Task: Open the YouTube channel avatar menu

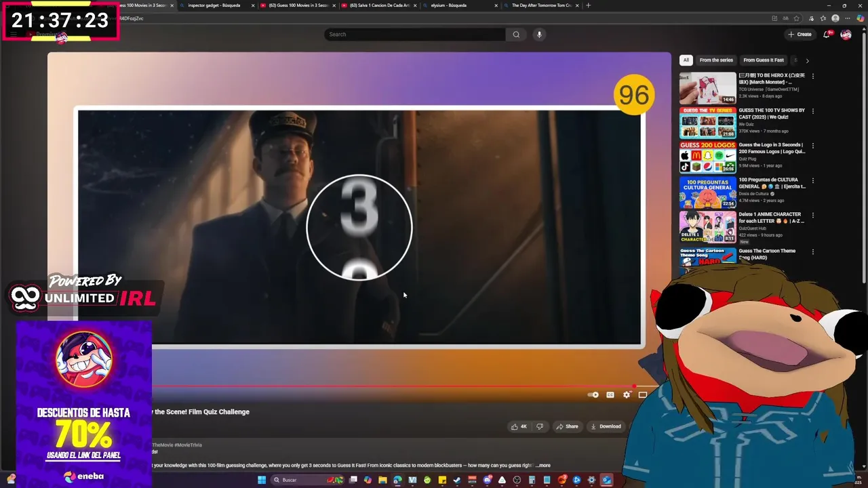Action: [x=846, y=35]
